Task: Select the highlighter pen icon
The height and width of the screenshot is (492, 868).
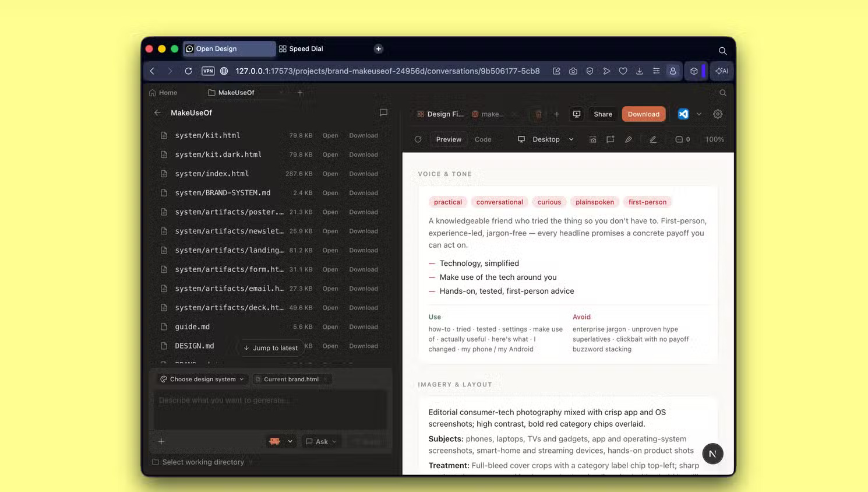Action: pyautogui.click(x=629, y=139)
